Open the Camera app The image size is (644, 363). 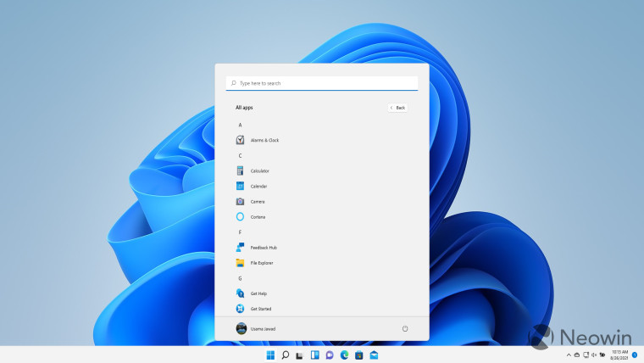pos(251,202)
